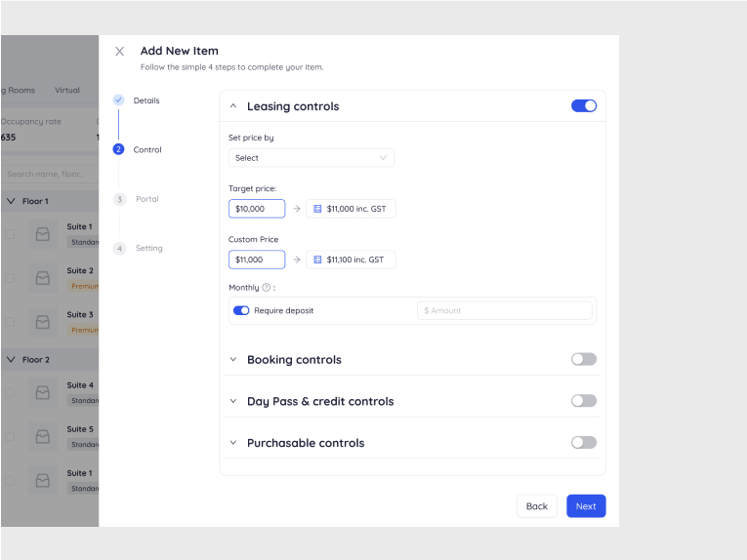The height and width of the screenshot is (560, 747).
Task: Click the Occupancy rate label
Action: (31, 122)
